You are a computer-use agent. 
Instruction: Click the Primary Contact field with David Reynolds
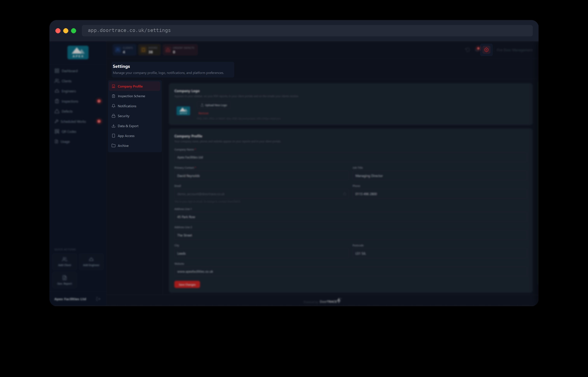click(261, 176)
